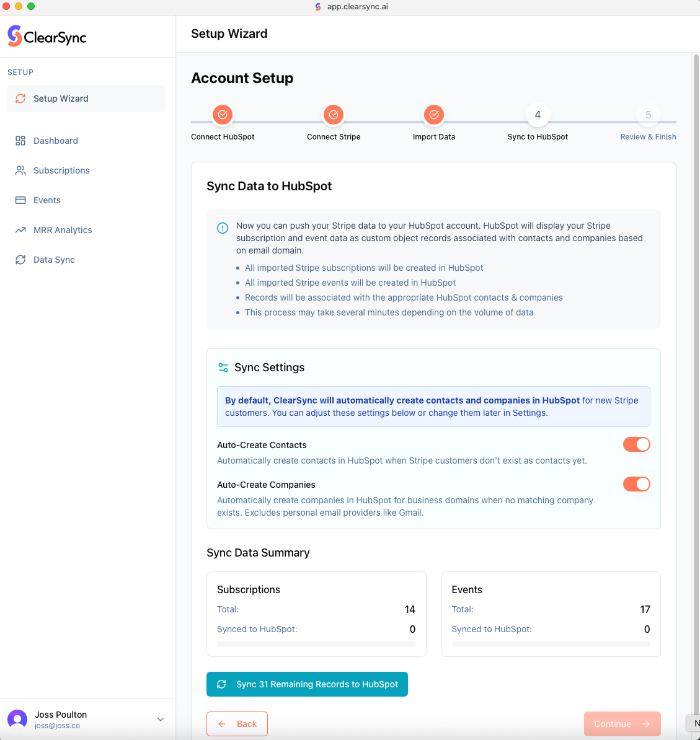Screen dimensions: 700x740
Task: Open the Dashboard grid icon
Action: click(20, 141)
